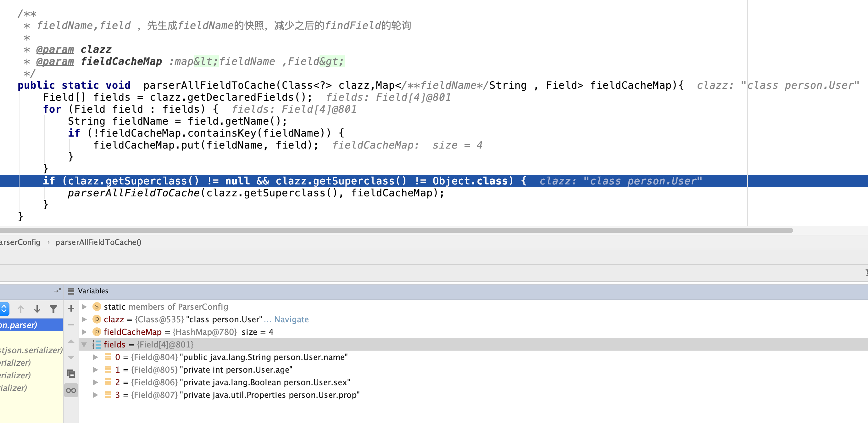
Task: Select parserAllFieldToCache() breadcrumb item
Action: pos(98,242)
